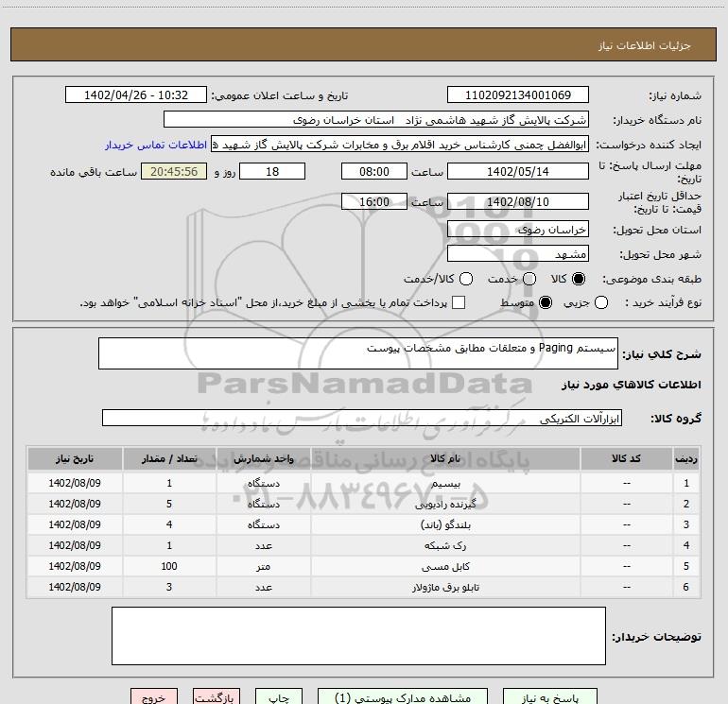The height and width of the screenshot is (704, 728).
Task: Choose the جزیی purchase type radio
Action: [601, 302]
